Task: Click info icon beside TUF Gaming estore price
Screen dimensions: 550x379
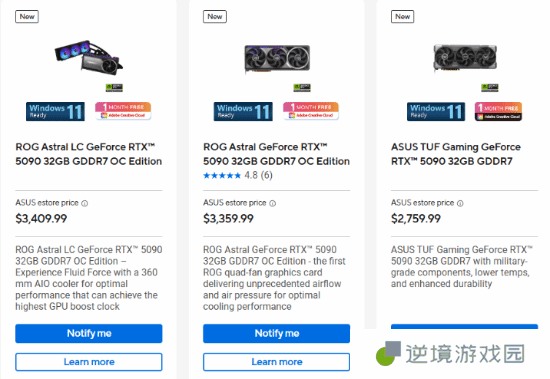Action: click(x=460, y=203)
